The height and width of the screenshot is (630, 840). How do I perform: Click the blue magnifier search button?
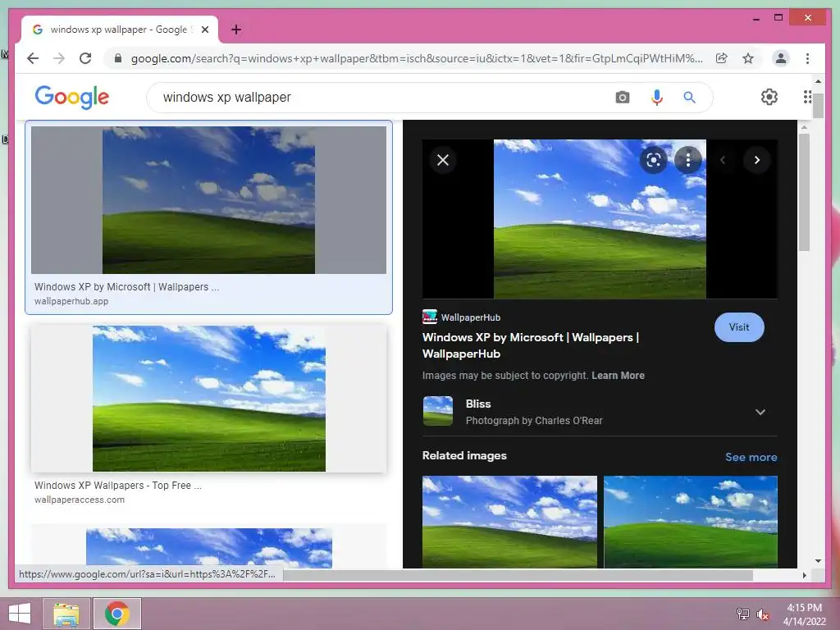point(689,98)
